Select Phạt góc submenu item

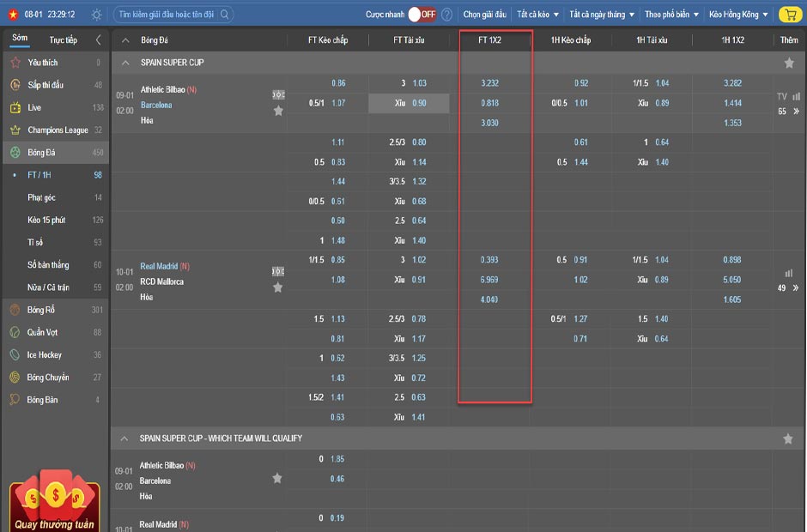(x=42, y=197)
